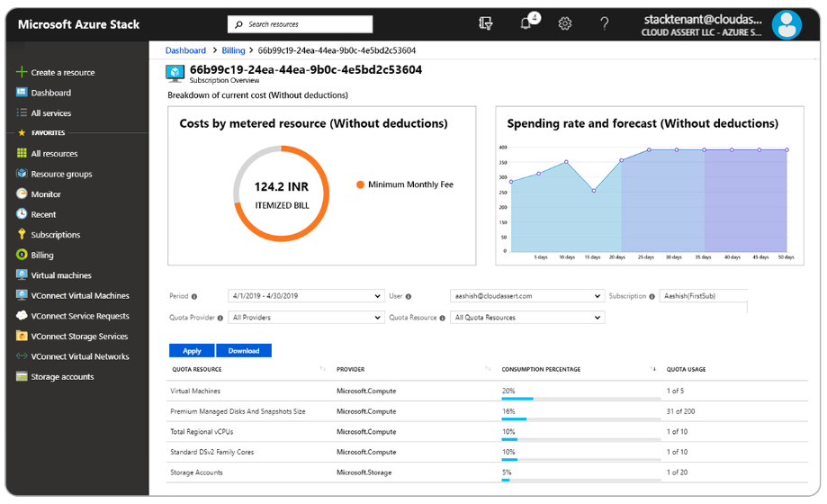Expand the Quota Provider dropdown
Viewport: 827px width, 504px height.
[306, 318]
